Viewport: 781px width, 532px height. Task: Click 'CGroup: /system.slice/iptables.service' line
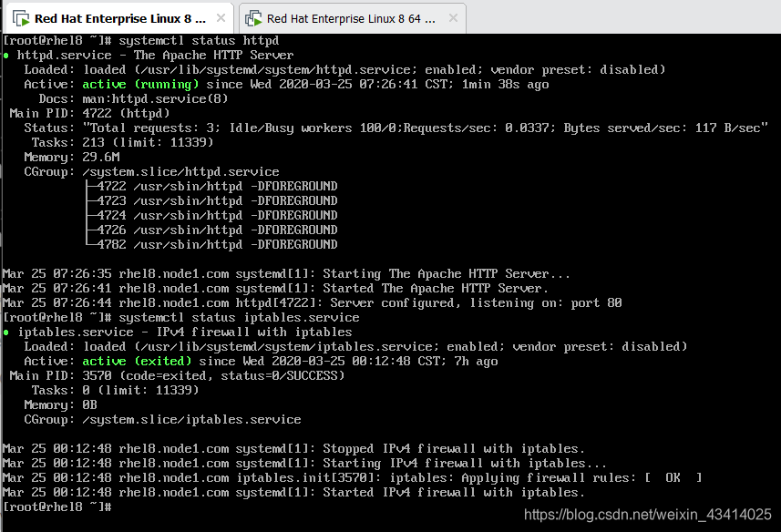click(162, 420)
